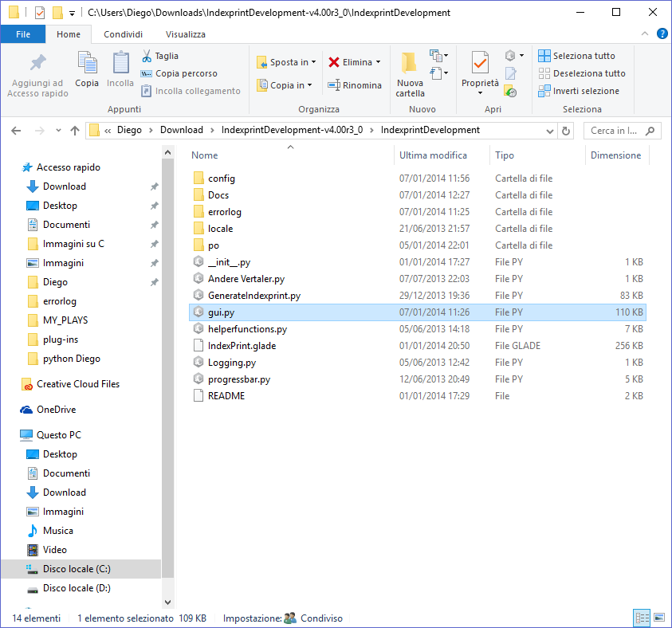Refresh the folder view icon
Screen dimensions: 672x628
(x=566, y=131)
